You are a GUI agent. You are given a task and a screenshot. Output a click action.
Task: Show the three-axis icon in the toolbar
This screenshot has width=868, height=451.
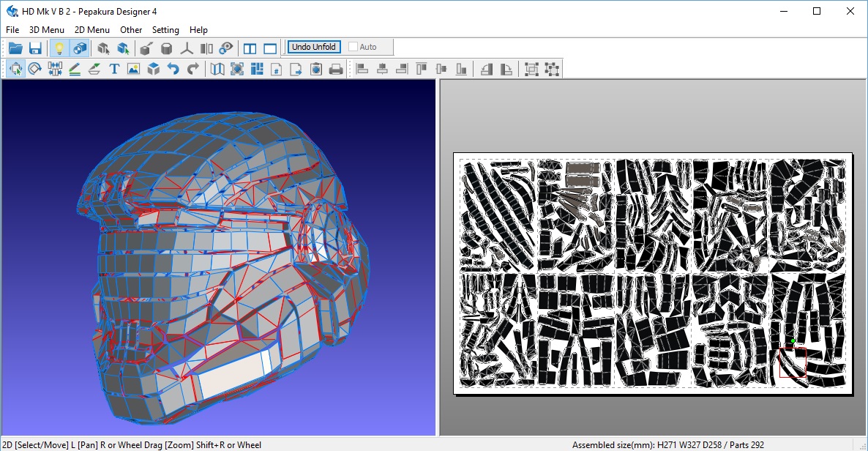pyautogui.click(x=187, y=48)
